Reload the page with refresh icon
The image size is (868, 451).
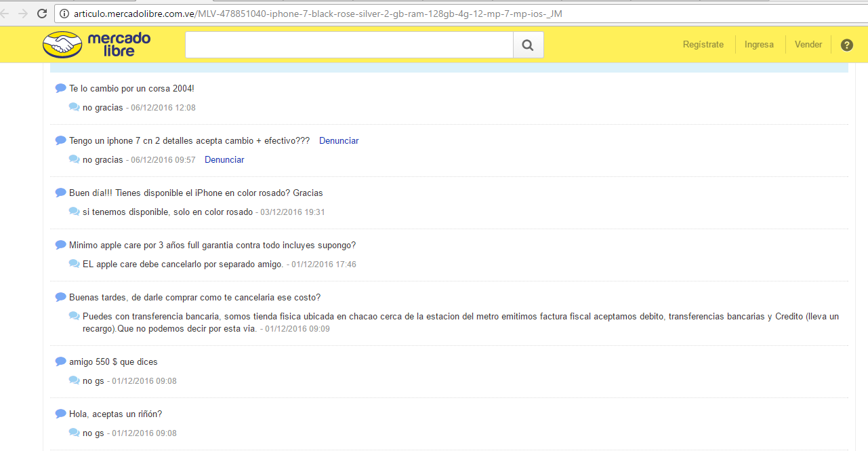pyautogui.click(x=42, y=14)
